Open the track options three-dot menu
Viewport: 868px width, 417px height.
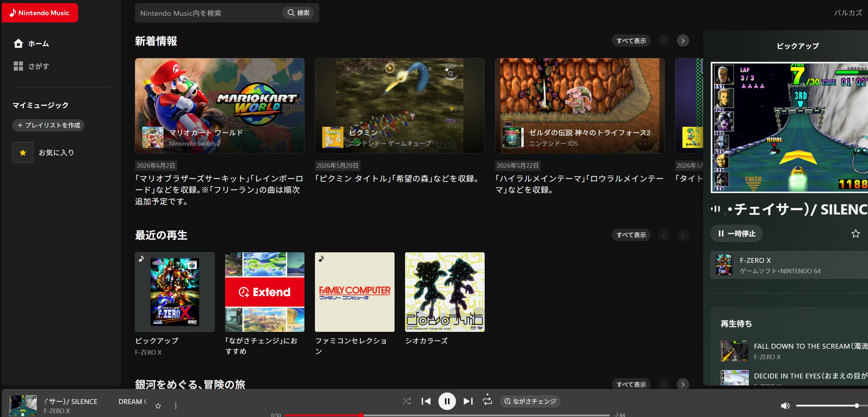coord(176,406)
